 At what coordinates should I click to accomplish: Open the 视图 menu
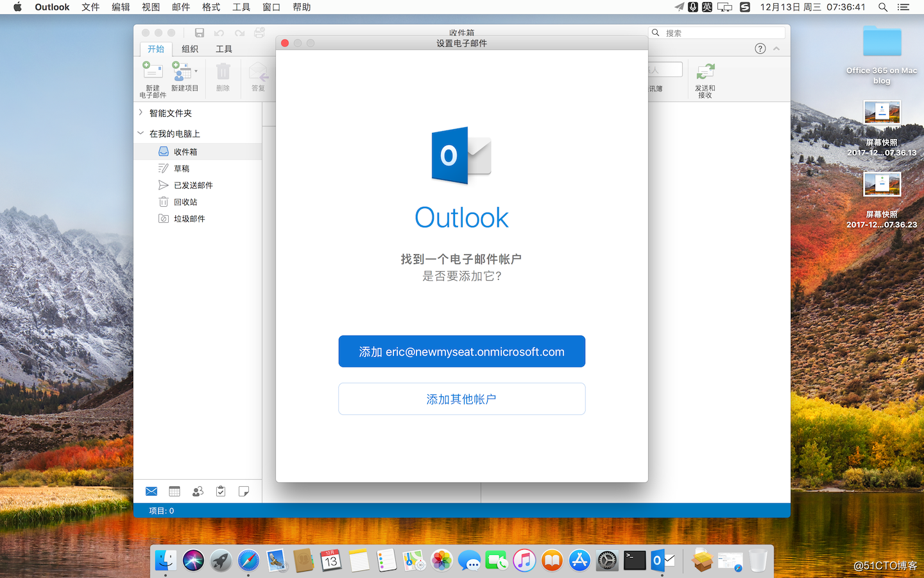pyautogui.click(x=151, y=7)
